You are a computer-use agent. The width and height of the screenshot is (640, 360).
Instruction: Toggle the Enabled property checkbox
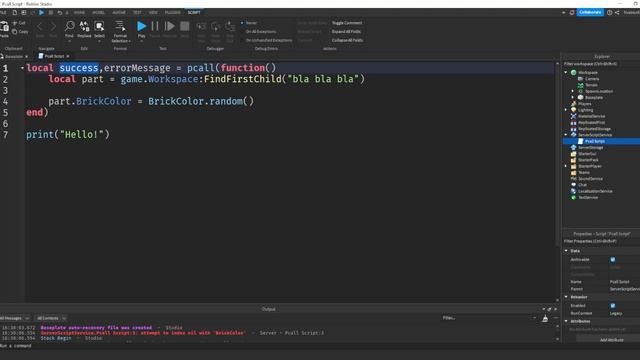coord(613,306)
